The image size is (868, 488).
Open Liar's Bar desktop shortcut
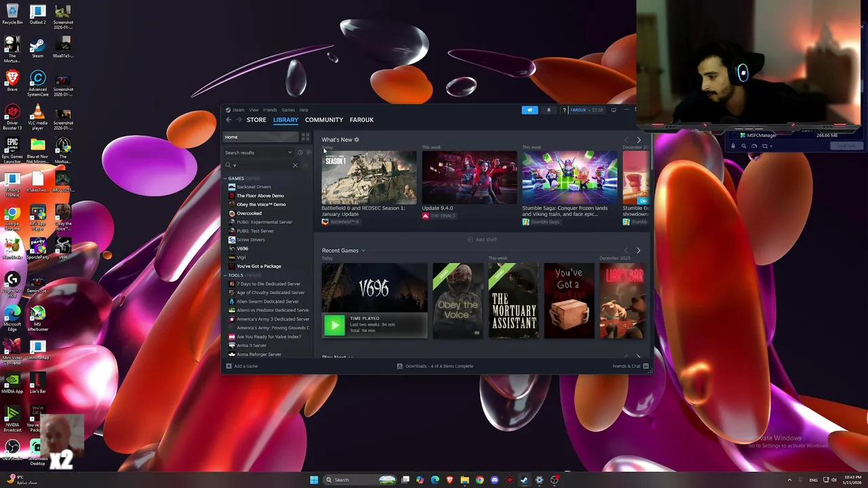tap(38, 384)
